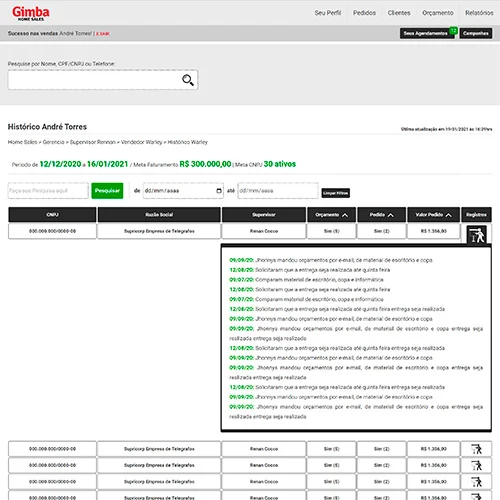The height and width of the screenshot is (500, 500).
Task: Open the Seu Perfil menu
Action: (x=328, y=13)
